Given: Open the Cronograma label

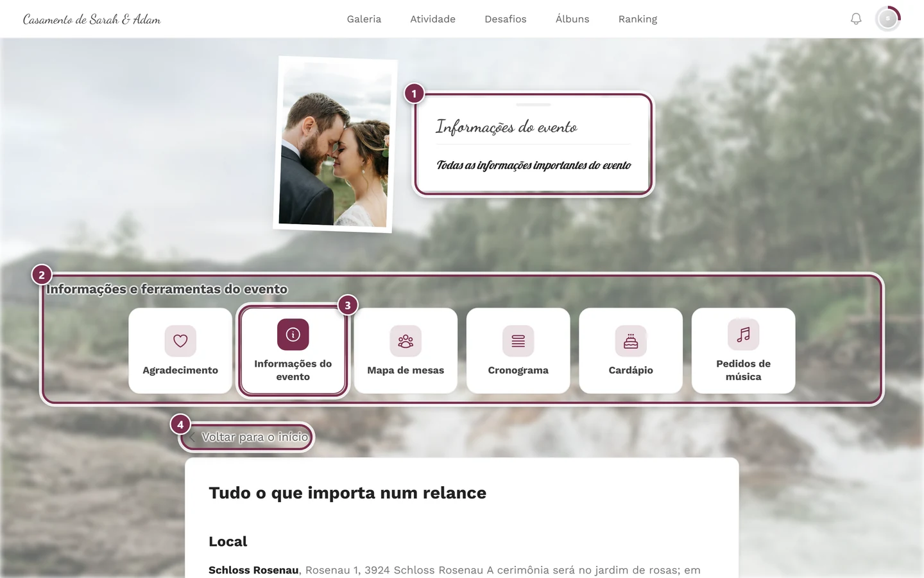Looking at the screenshot, I should [x=518, y=371].
